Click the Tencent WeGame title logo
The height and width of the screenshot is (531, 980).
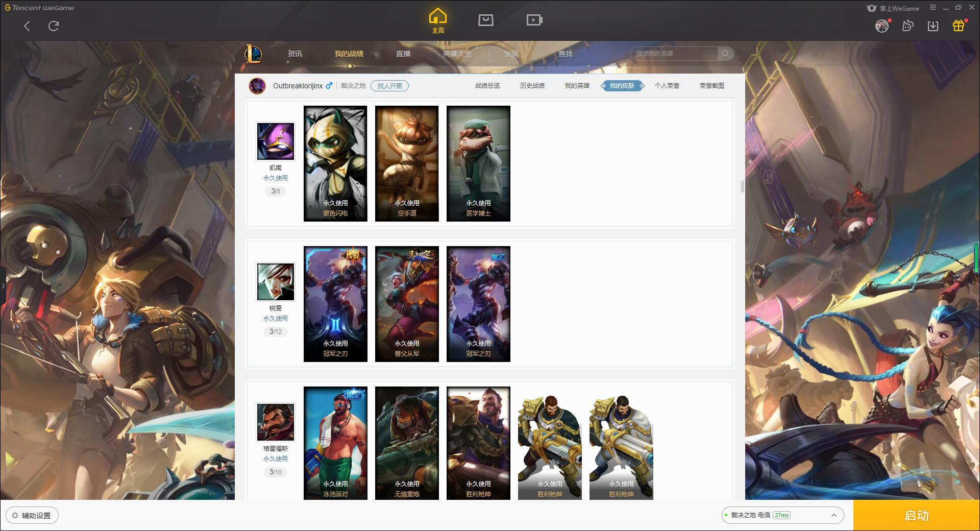(x=39, y=8)
